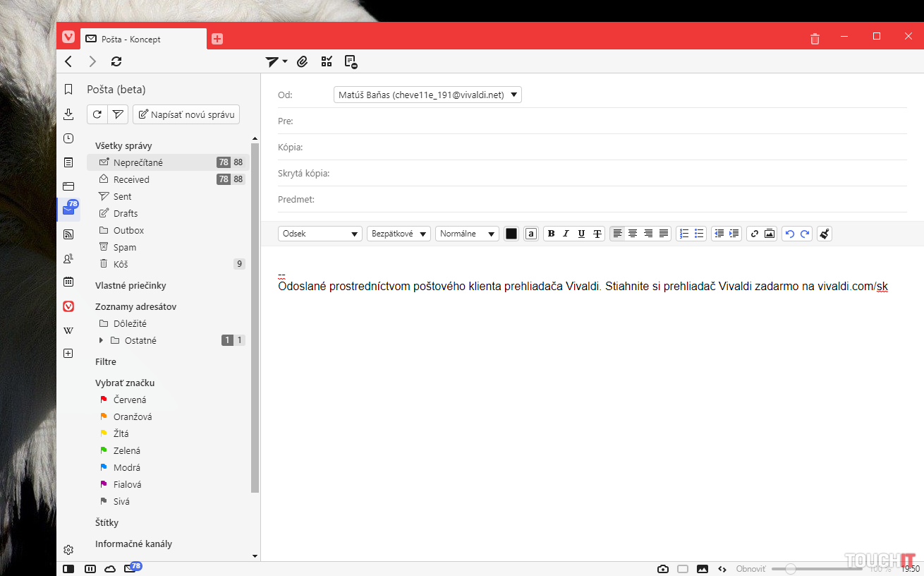Insert an image into the message body
This screenshot has width=924, height=576.
[769, 234]
